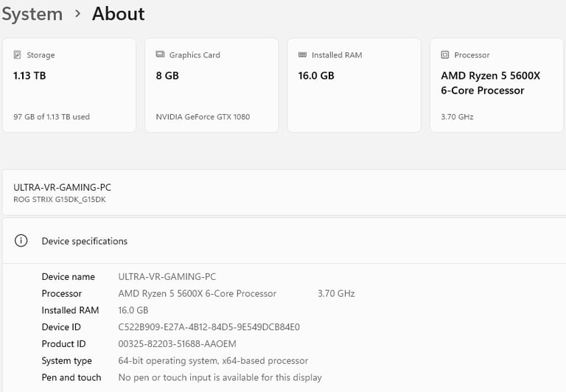
Task: Click the Processor chip icon
Action: pyautogui.click(x=444, y=55)
